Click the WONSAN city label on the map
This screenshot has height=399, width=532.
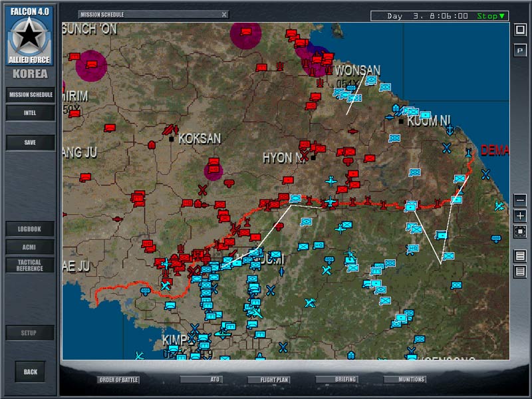pyautogui.click(x=358, y=70)
